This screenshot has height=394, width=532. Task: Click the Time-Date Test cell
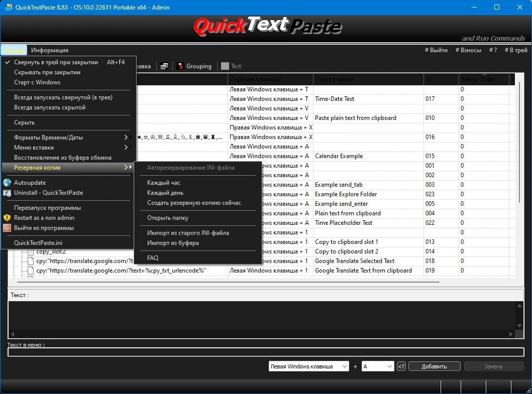[368, 99]
